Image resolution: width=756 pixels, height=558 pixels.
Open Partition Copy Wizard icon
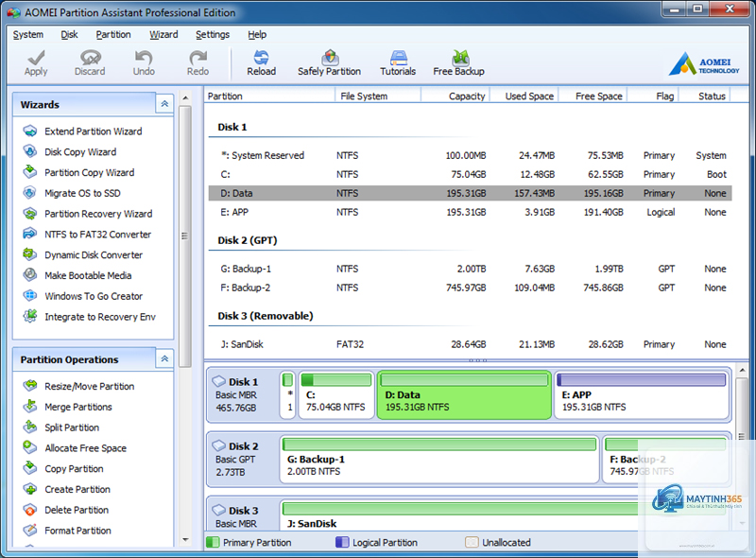[30, 172]
